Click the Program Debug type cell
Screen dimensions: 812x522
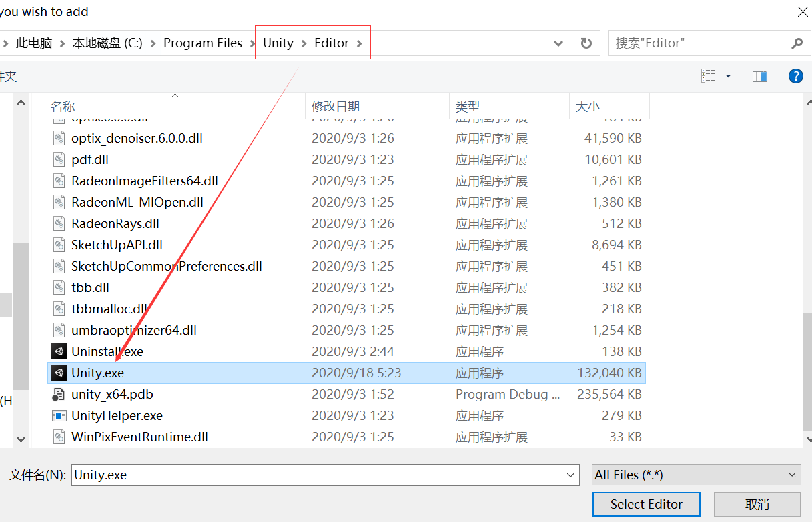tap(507, 394)
